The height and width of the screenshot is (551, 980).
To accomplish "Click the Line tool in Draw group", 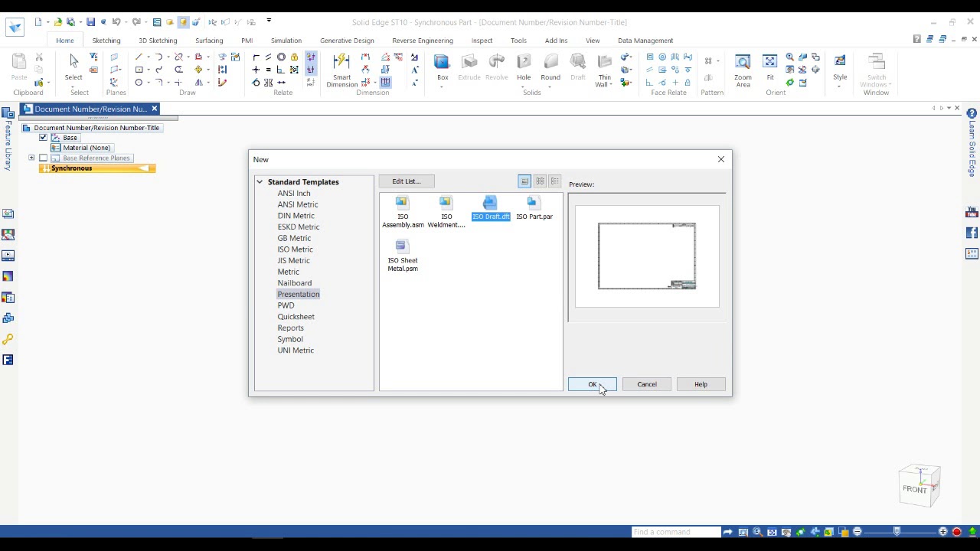I will point(139,57).
